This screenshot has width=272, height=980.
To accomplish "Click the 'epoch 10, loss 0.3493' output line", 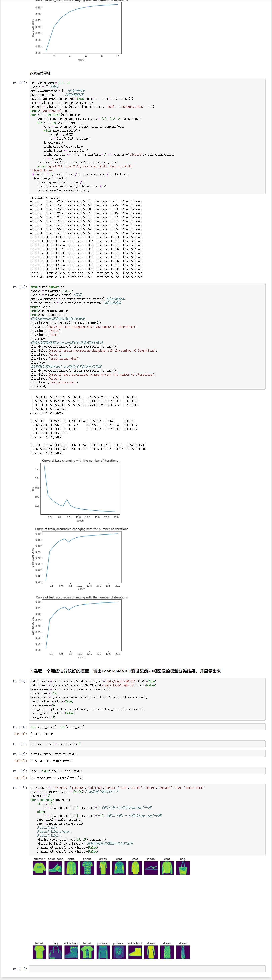I will coord(86,237).
